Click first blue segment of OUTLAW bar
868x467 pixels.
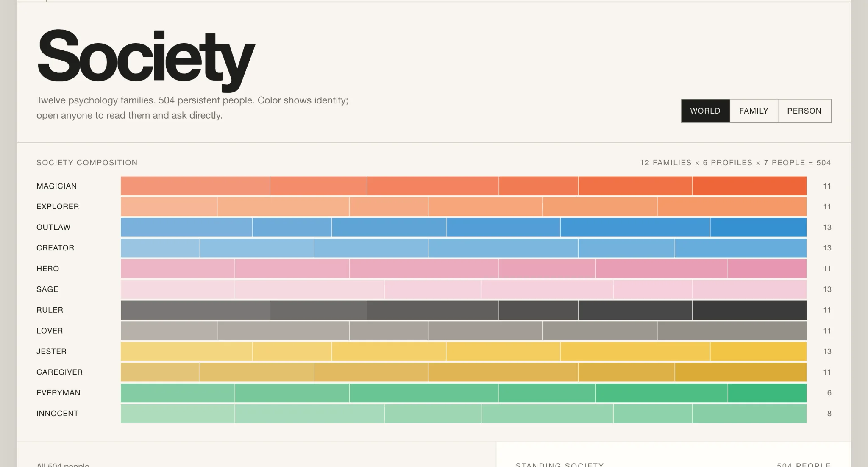(186, 227)
